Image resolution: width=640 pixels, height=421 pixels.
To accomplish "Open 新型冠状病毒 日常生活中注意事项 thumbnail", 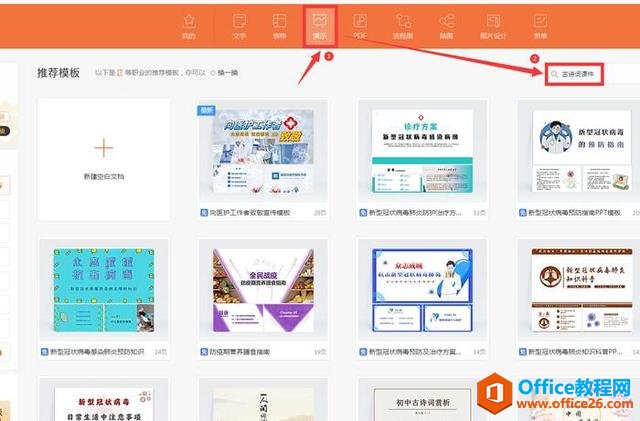I will coord(104,399).
